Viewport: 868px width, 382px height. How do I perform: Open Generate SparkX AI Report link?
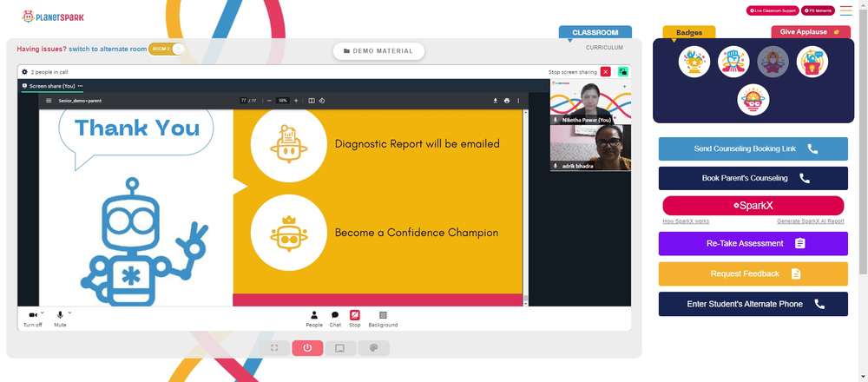click(811, 221)
